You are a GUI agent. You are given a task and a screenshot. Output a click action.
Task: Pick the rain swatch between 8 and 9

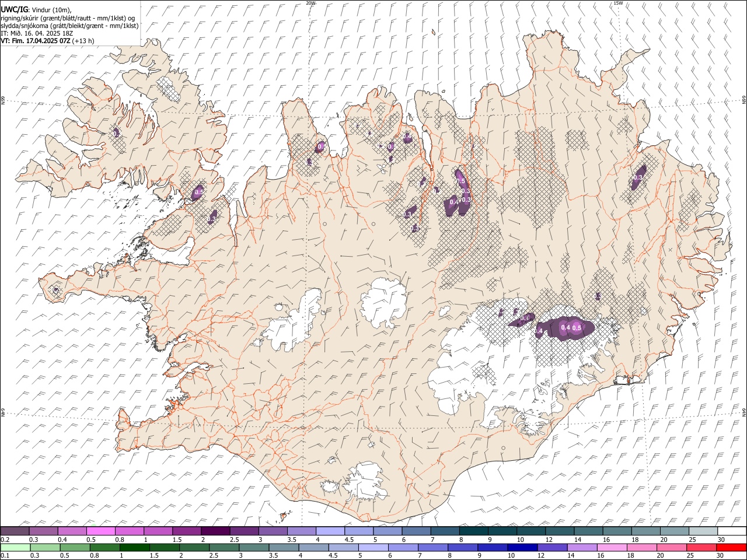point(462,548)
